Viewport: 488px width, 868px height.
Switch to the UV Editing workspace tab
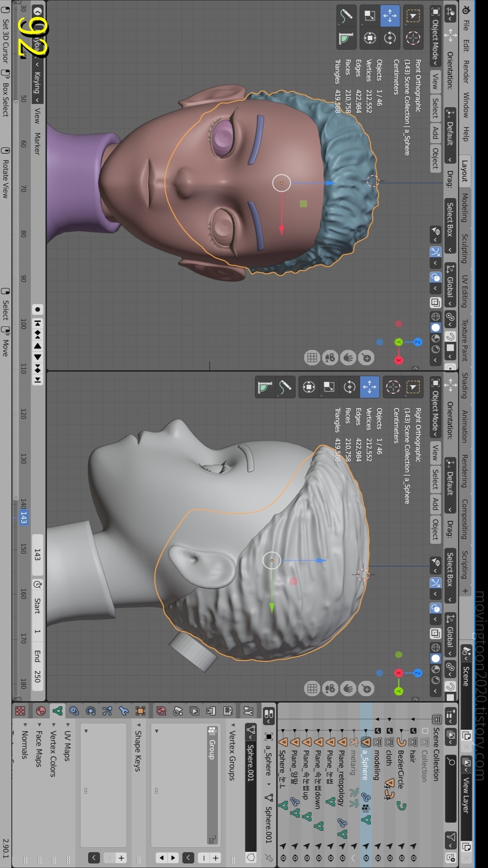[x=465, y=291]
